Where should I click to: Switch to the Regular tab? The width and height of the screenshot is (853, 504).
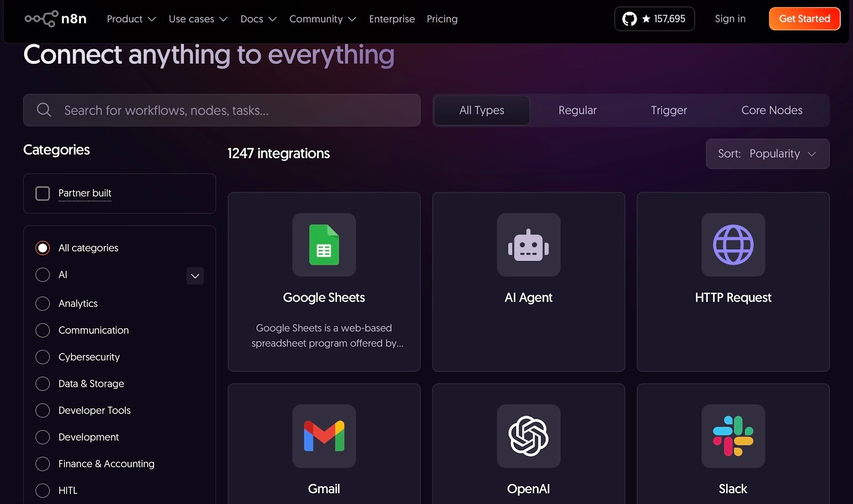577,110
